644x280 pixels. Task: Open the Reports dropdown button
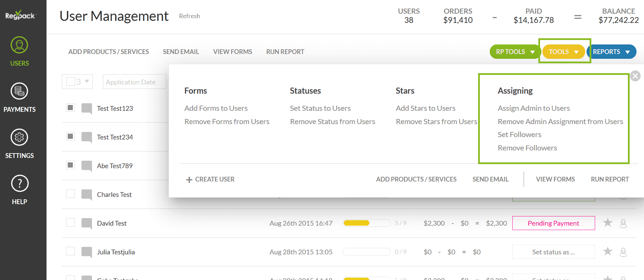click(611, 52)
